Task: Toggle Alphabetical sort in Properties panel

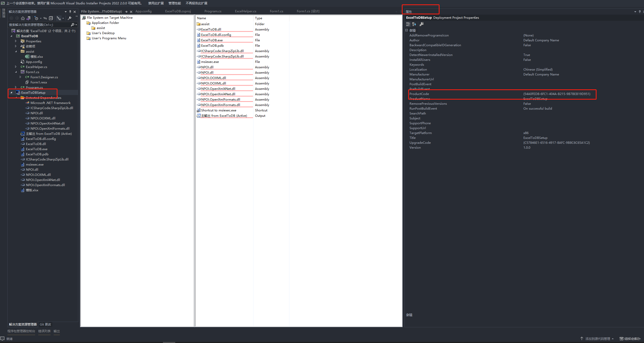Action: pyautogui.click(x=414, y=24)
